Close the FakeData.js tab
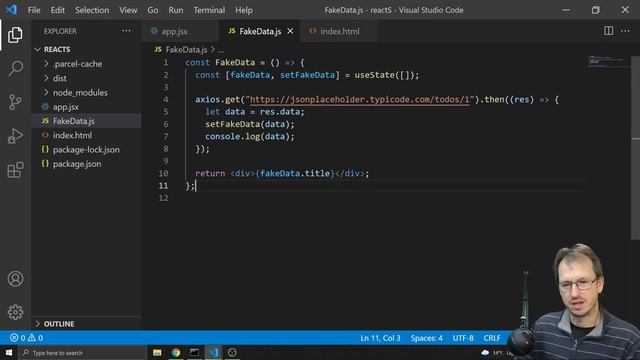 coord(290,31)
